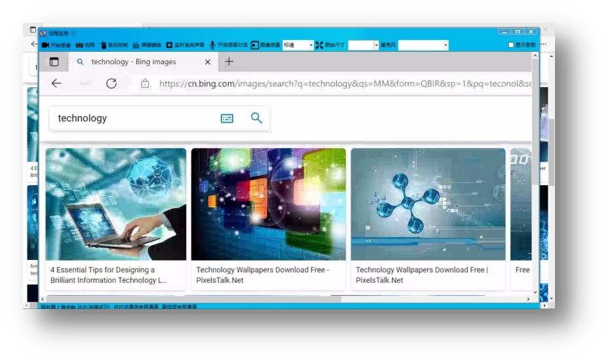Click the search box containing technology

click(131, 118)
